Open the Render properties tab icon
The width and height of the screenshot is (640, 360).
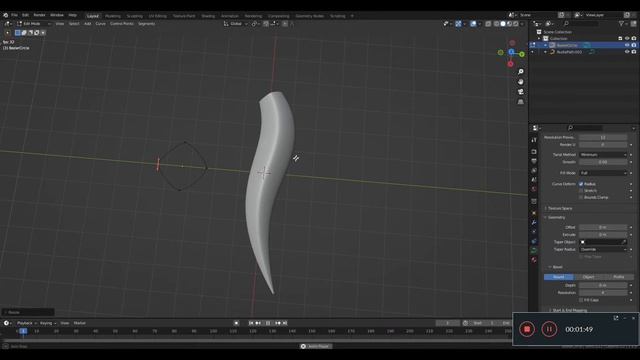tap(534, 151)
